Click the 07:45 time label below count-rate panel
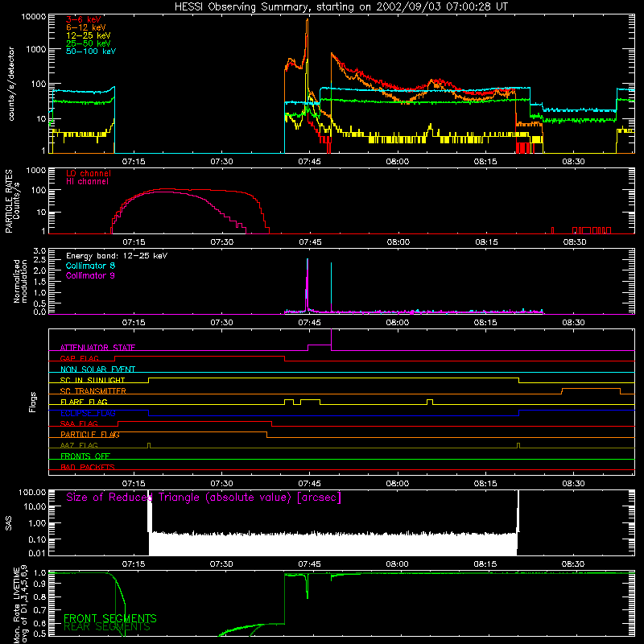644x644 pixels. [309, 162]
